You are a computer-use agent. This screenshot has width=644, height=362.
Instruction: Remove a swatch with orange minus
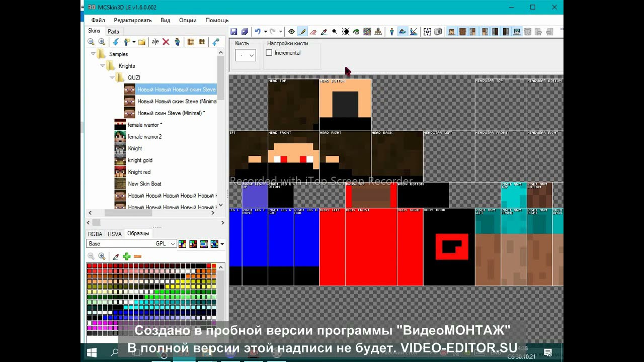coord(138,256)
